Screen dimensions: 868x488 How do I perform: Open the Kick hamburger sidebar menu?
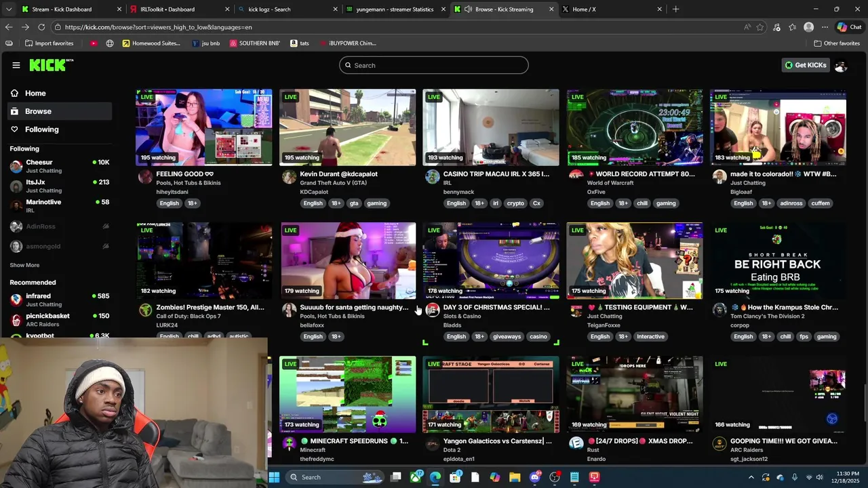click(x=16, y=65)
